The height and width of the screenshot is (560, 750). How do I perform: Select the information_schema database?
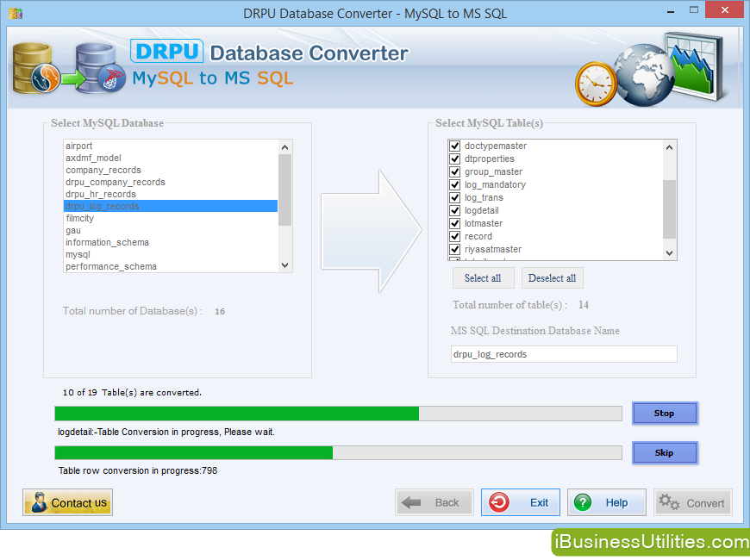click(x=171, y=242)
